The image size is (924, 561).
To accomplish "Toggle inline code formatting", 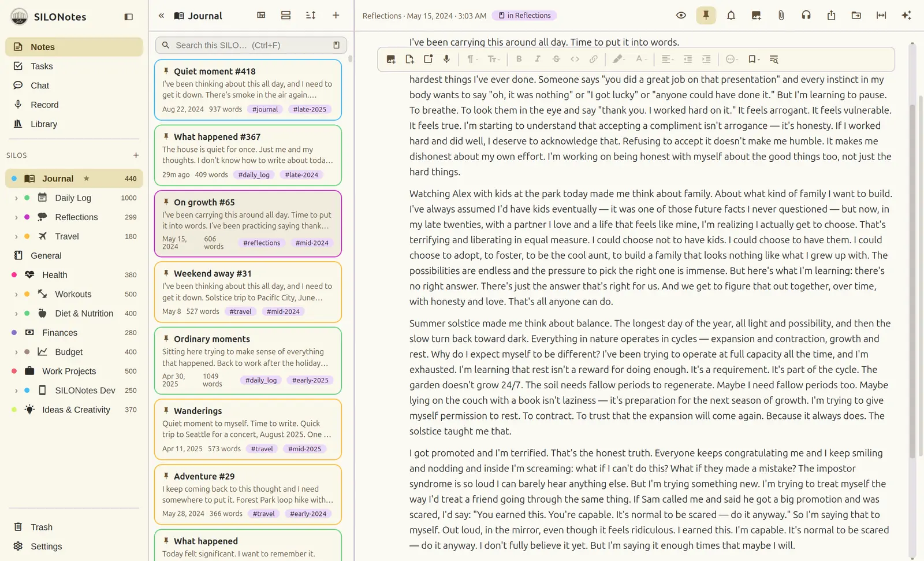I will (x=575, y=59).
